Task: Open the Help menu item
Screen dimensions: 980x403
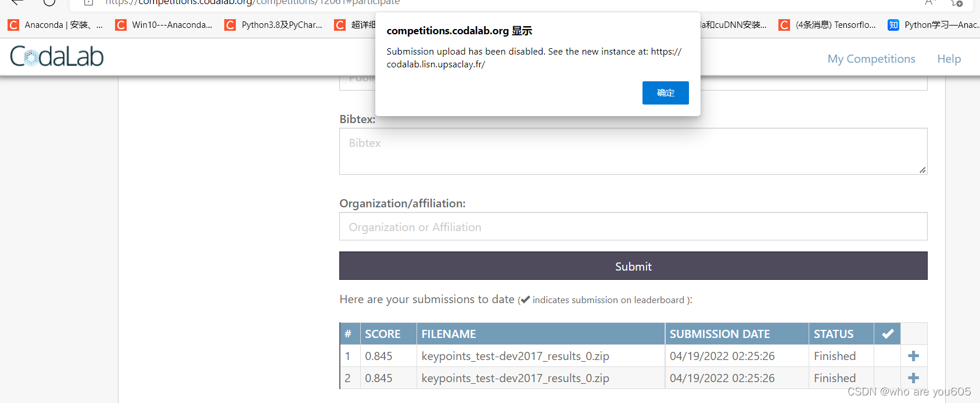Action: click(x=949, y=59)
